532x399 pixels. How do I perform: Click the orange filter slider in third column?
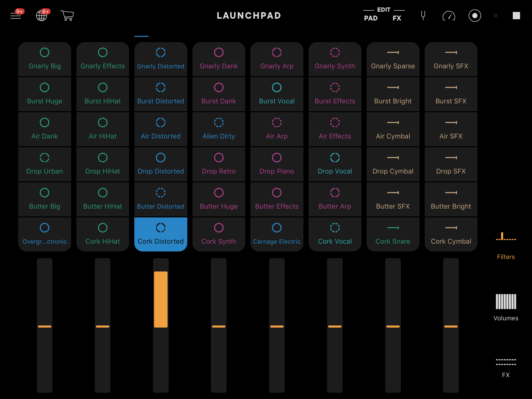161,299
